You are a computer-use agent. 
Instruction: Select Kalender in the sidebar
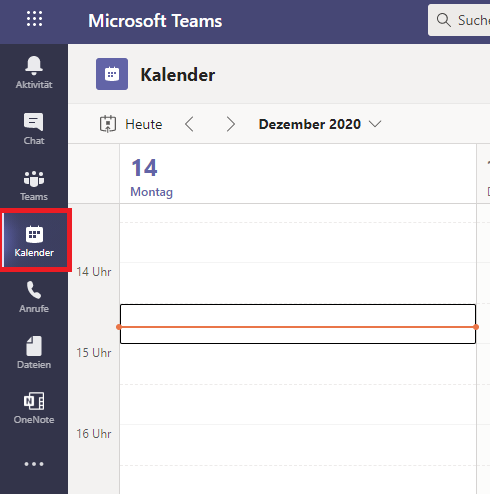[34, 240]
